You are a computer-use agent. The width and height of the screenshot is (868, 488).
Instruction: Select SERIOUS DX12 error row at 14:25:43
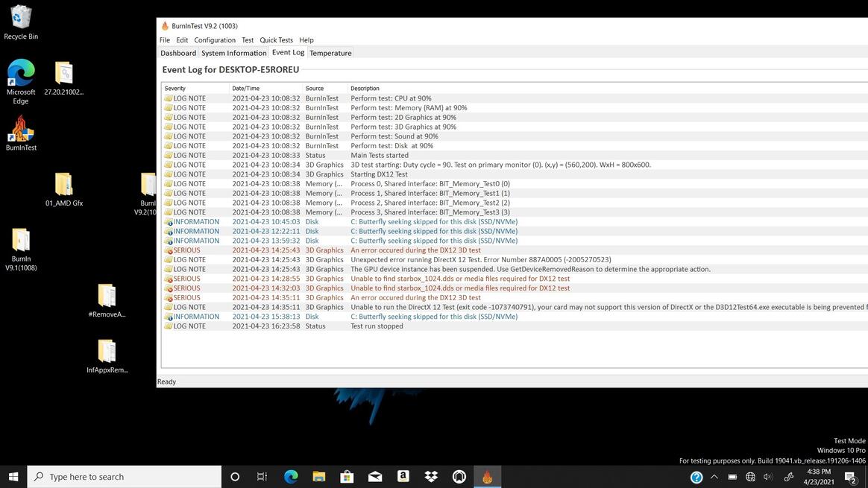tap(515, 250)
